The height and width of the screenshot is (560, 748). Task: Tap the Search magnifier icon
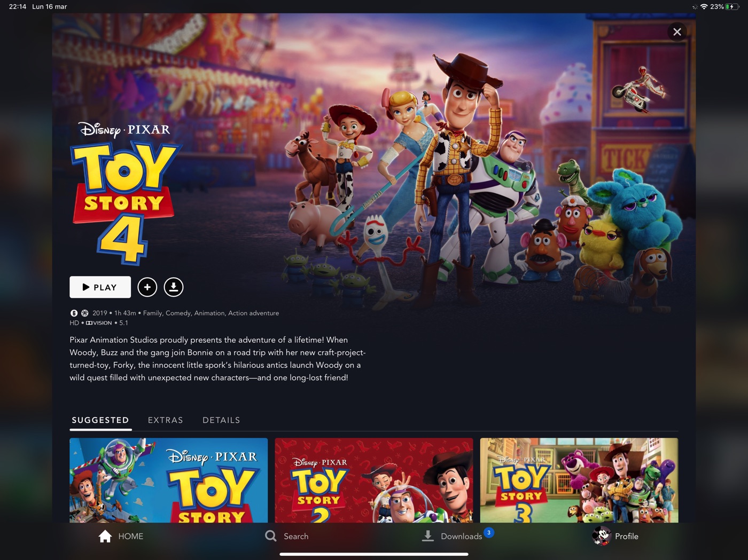(271, 536)
